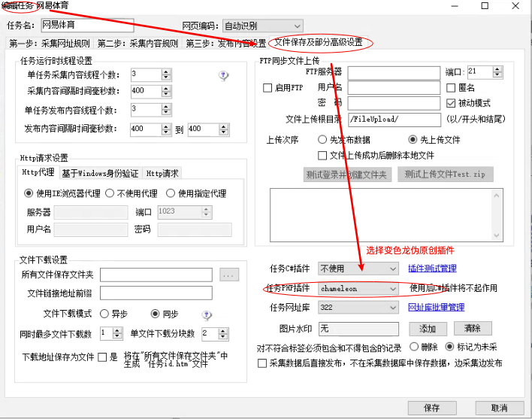Open the 任务网址库 dropdown showing 322

pos(358,308)
